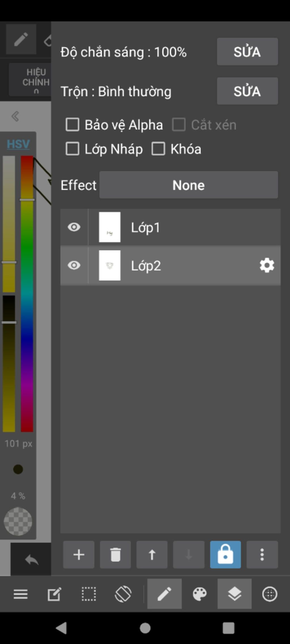This screenshot has width=290, height=644.
Task: Add a new layer with plus icon
Action: click(x=79, y=555)
